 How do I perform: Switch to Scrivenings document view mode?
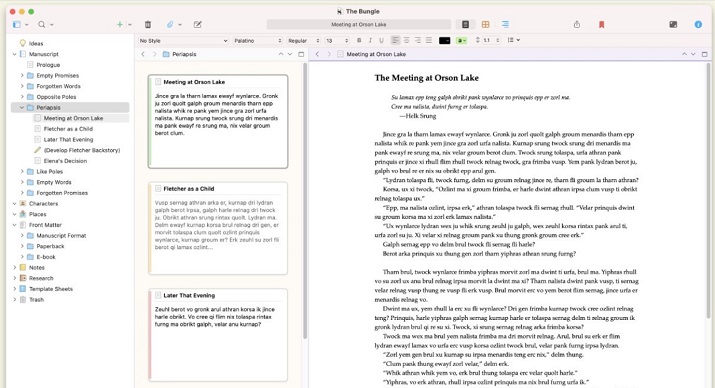[466, 25]
